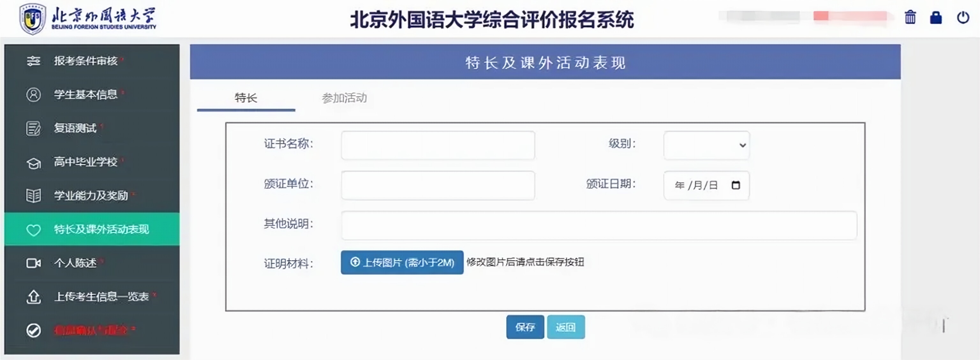Open the calendar picker for 颁证日期
This screenshot has width=980, height=360.
click(736, 185)
